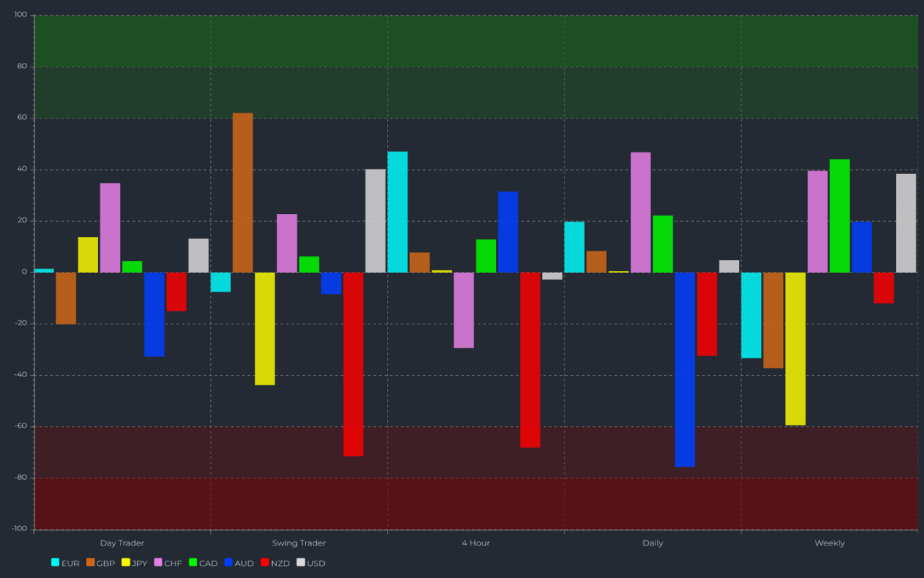
Task: Select the Day Trader axis label
Action: pyautogui.click(x=123, y=543)
